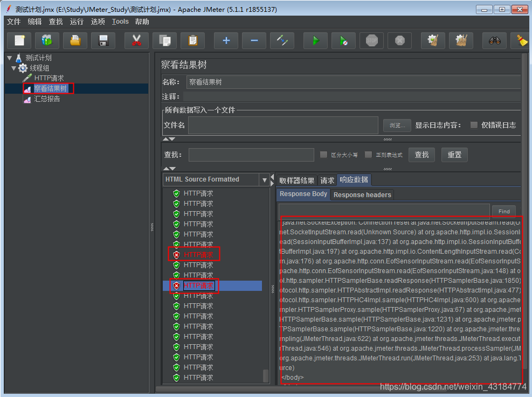Click the Cut scissors icon
This screenshot has width=532, height=397.
click(x=136, y=41)
